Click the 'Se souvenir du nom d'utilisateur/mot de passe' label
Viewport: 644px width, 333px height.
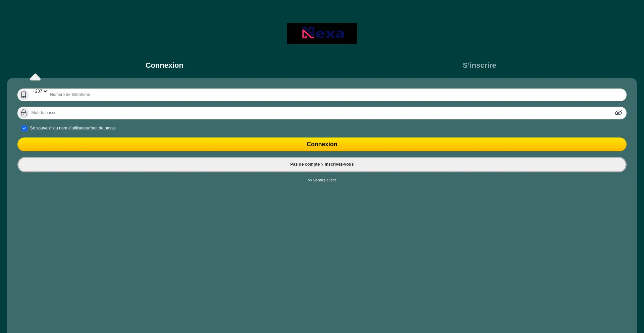(73, 128)
